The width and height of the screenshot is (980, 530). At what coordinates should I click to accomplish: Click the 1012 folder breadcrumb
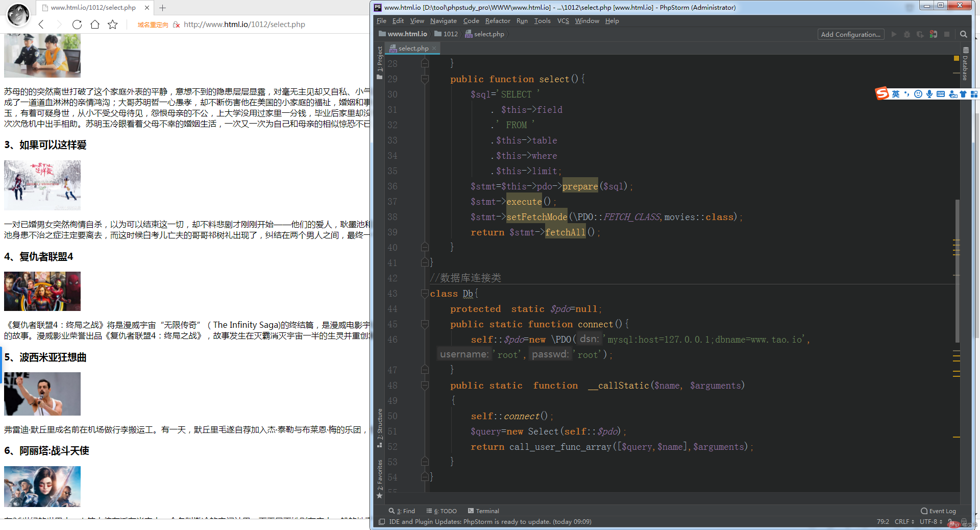point(446,34)
